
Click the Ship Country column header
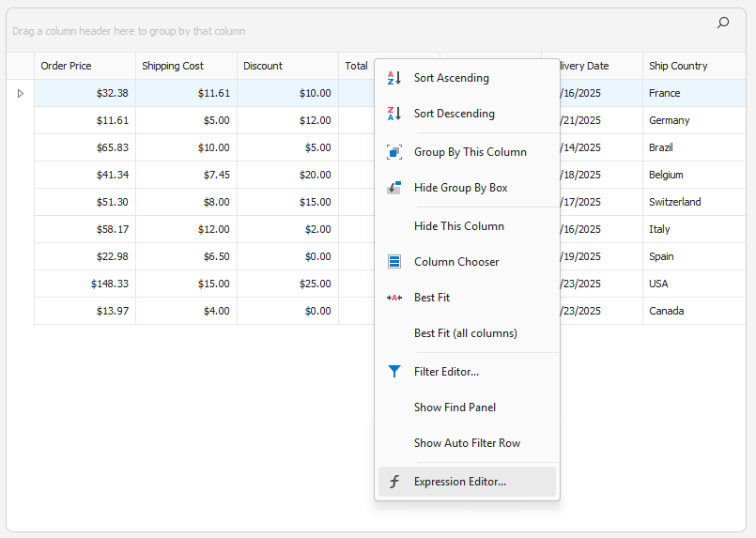coord(694,66)
